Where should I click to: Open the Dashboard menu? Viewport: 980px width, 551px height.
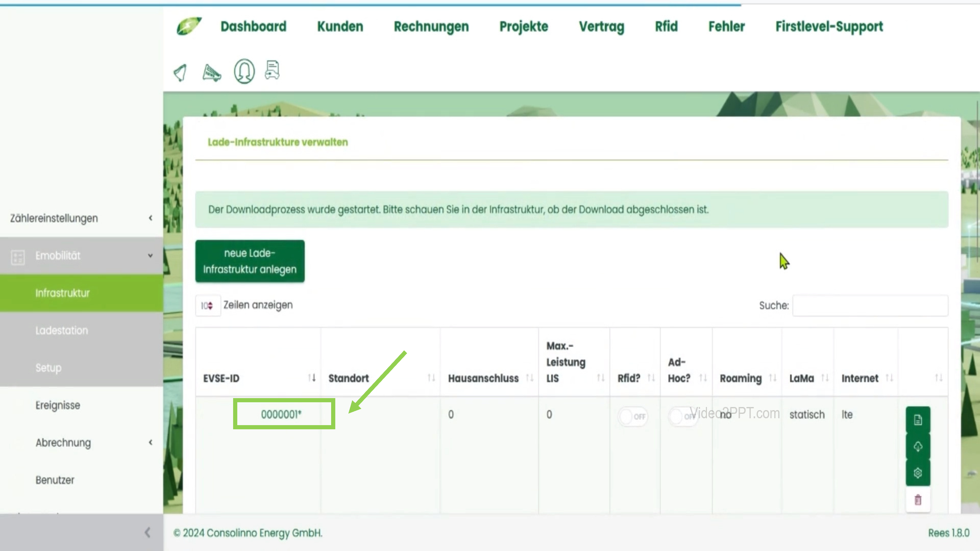click(x=253, y=27)
